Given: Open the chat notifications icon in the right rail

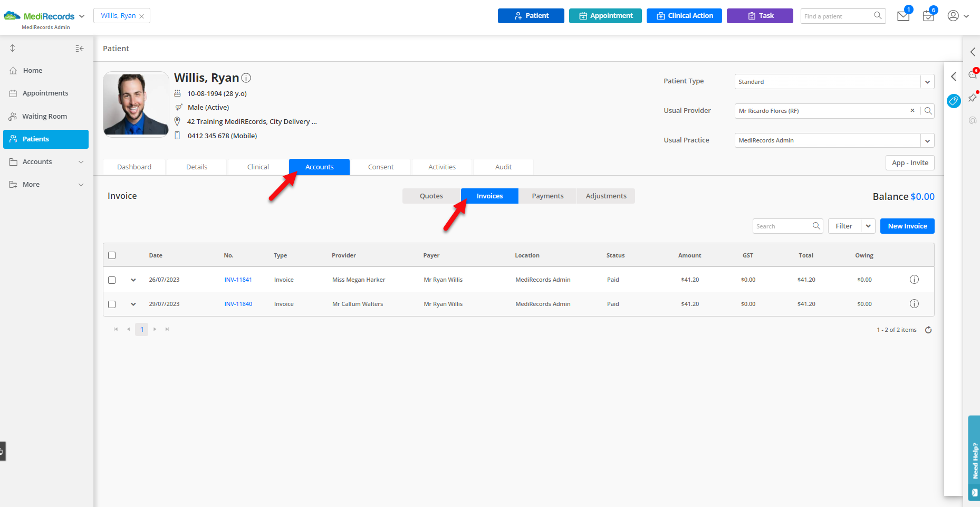Looking at the screenshot, I should tap(973, 74).
